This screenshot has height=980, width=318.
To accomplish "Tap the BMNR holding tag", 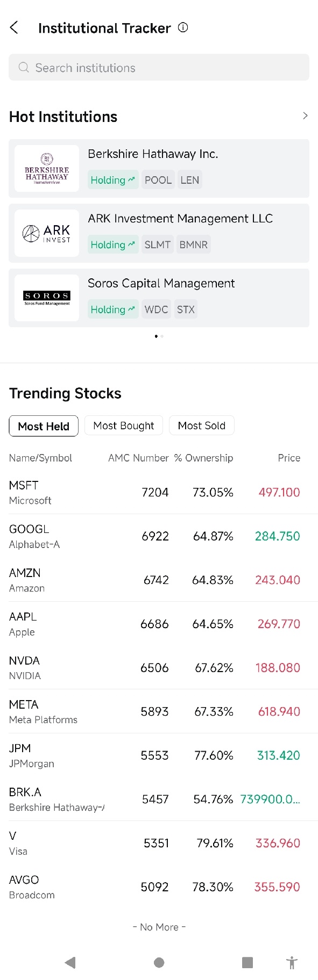I will pos(194,244).
